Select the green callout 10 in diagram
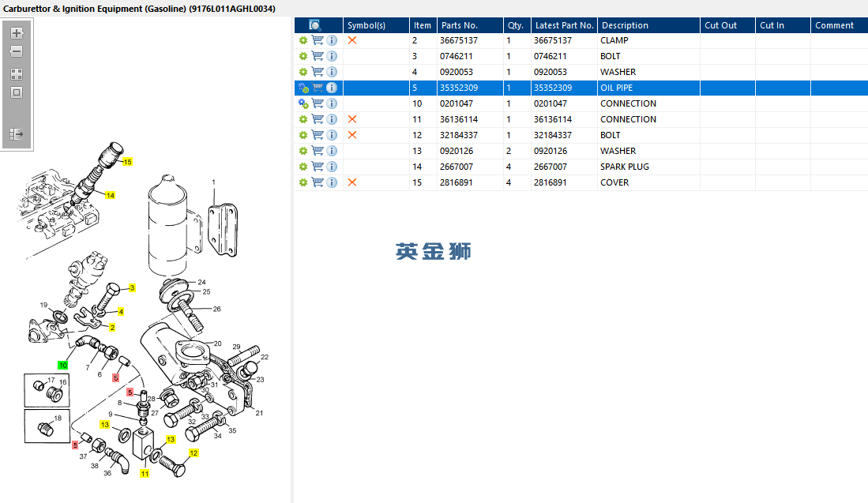868x503 pixels. coord(63,366)
